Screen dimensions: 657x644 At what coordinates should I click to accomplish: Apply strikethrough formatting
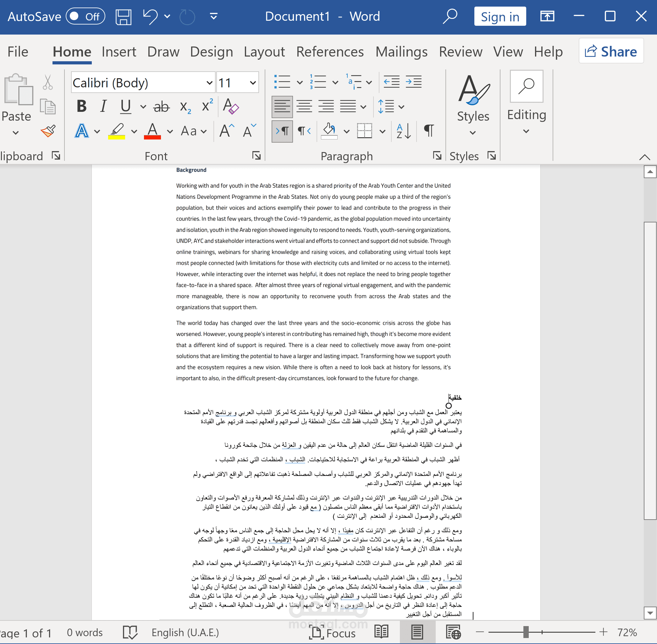161,107
